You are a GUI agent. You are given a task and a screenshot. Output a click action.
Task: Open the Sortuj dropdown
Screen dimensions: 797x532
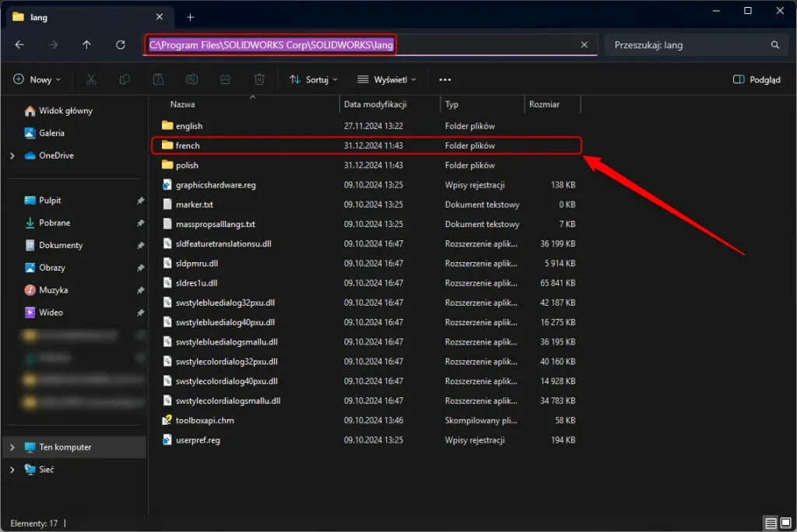[313, 79]
